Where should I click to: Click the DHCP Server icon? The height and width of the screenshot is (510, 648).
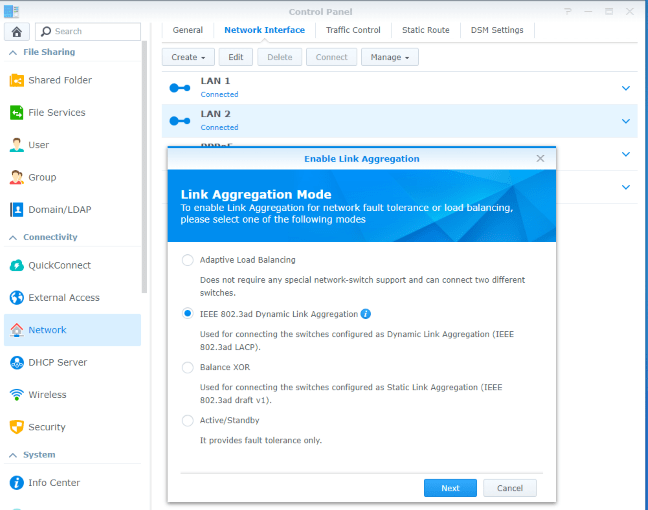(x=17, y=362)
